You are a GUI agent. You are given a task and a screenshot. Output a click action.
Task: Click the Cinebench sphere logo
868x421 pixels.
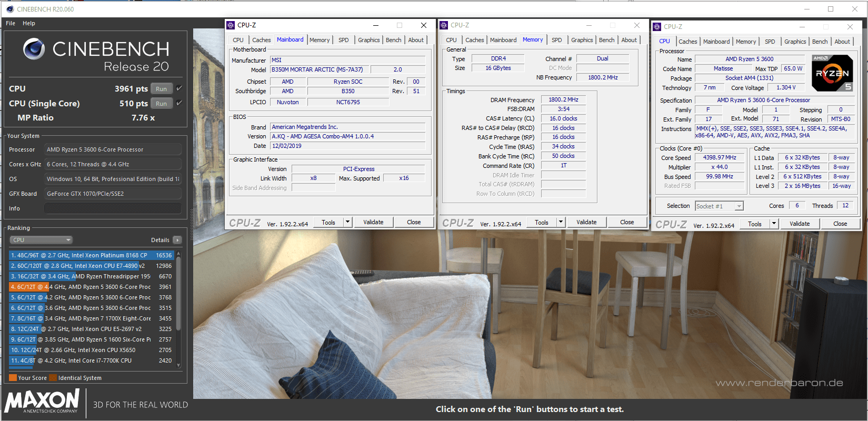(34, 49)
